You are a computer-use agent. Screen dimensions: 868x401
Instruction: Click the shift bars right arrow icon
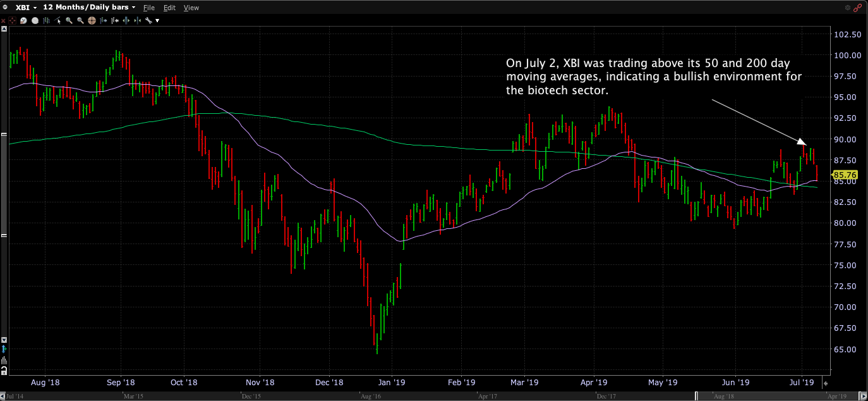point(104,20)
